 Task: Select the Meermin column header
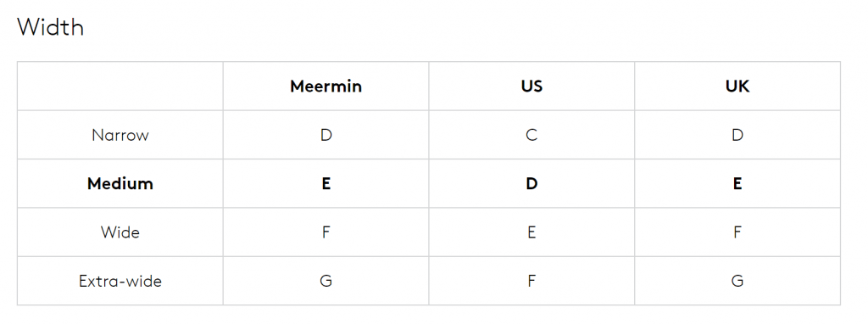pyautogui.click(x=326, y=87)
